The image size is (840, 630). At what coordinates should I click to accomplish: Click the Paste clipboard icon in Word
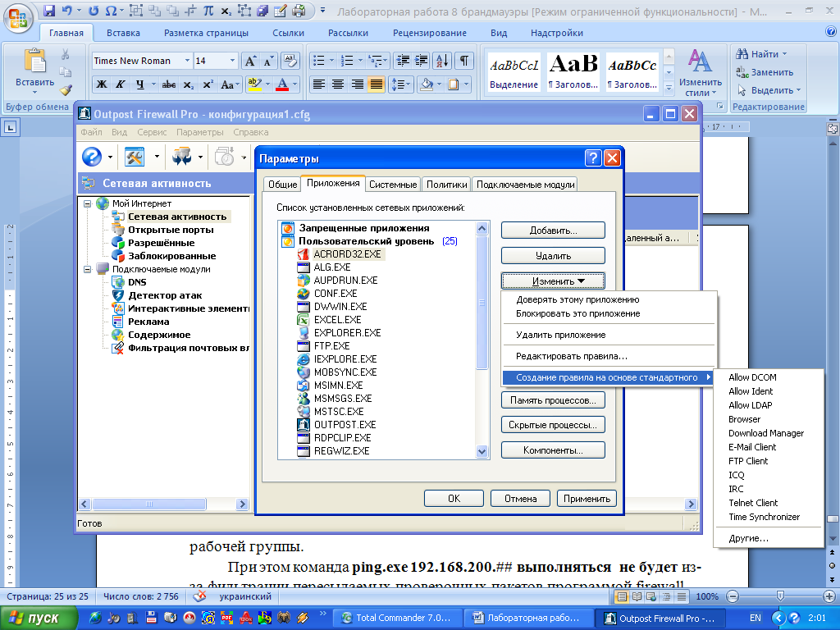click(34, 61)
